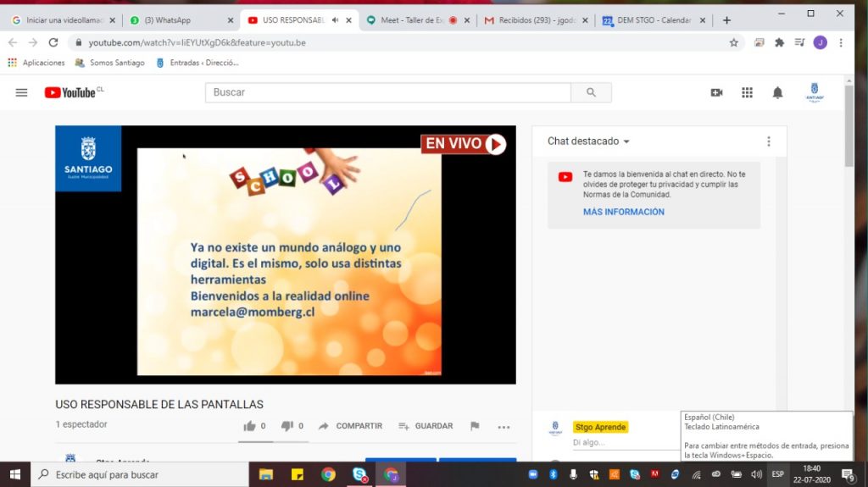The height and width of the screenshot is (487, 868).
Task: Open the YouTube hamburger guide menu
Action: click(21, 92)
